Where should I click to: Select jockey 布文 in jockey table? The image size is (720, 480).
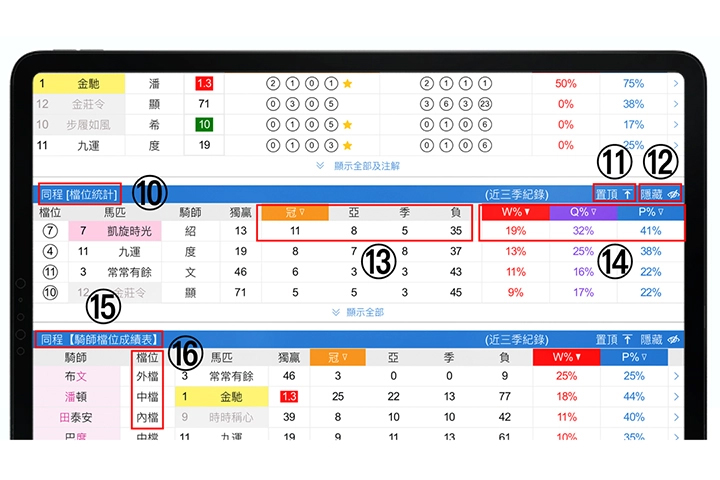pos(76,376)
